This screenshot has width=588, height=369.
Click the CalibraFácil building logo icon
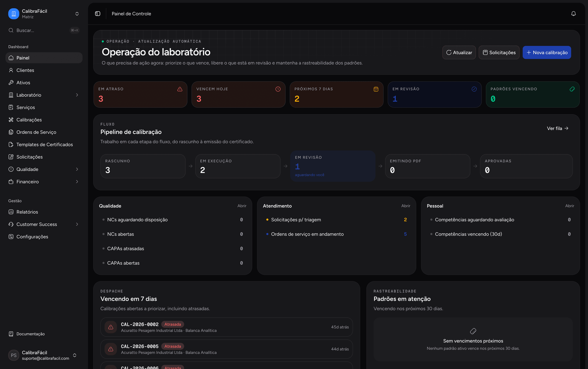click(14, 14)
